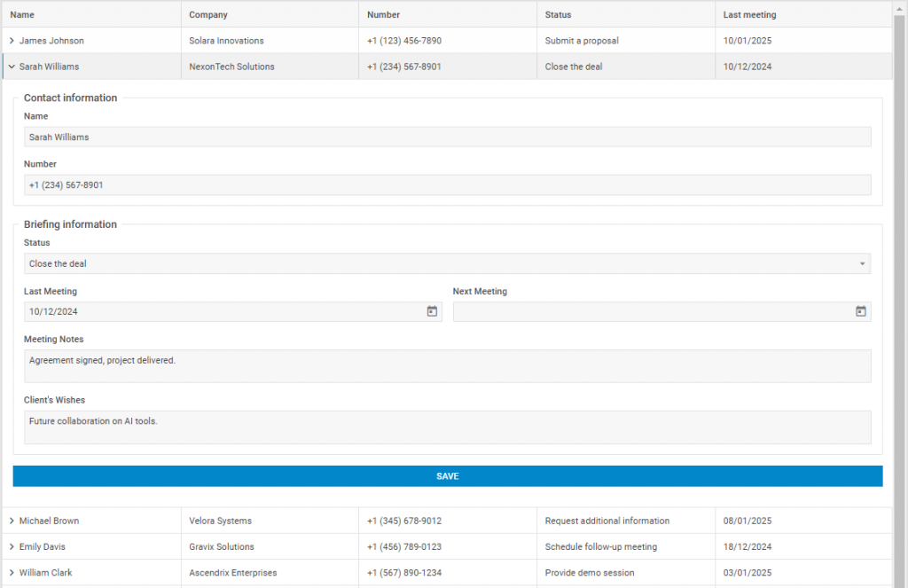Click the Status column header
The height and width of the screenshot is (588, 908).
[x=559, y=15]
